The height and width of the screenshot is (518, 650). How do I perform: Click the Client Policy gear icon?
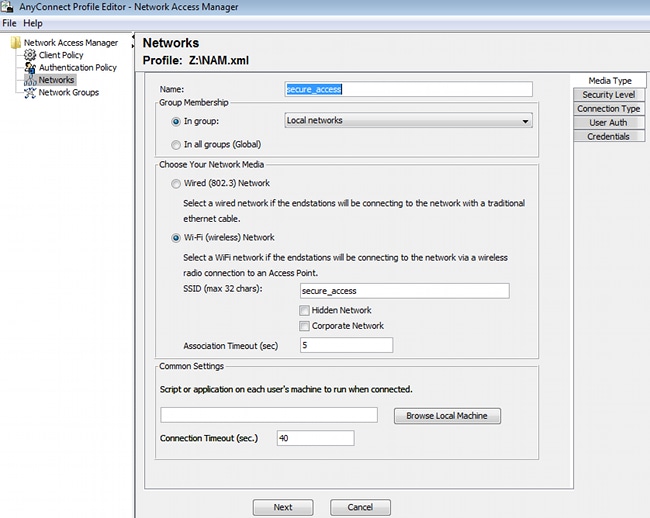(30, 55)
